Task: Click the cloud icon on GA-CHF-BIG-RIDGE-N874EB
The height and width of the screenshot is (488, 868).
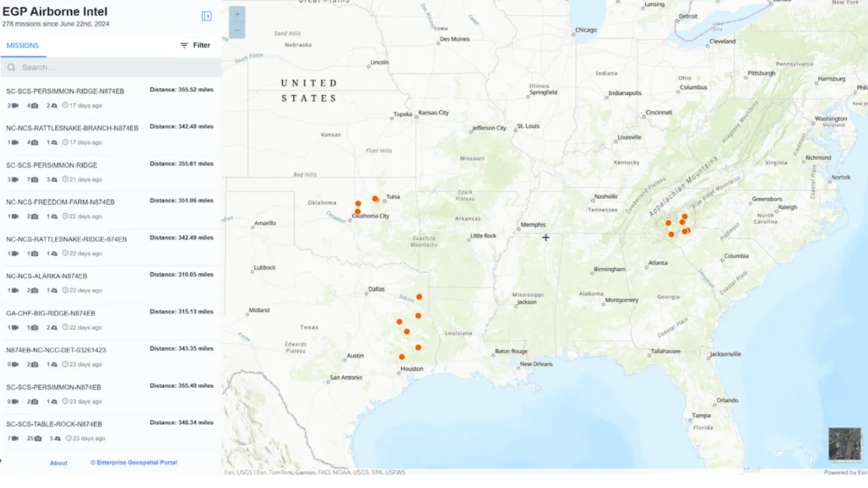Action: 54,327
